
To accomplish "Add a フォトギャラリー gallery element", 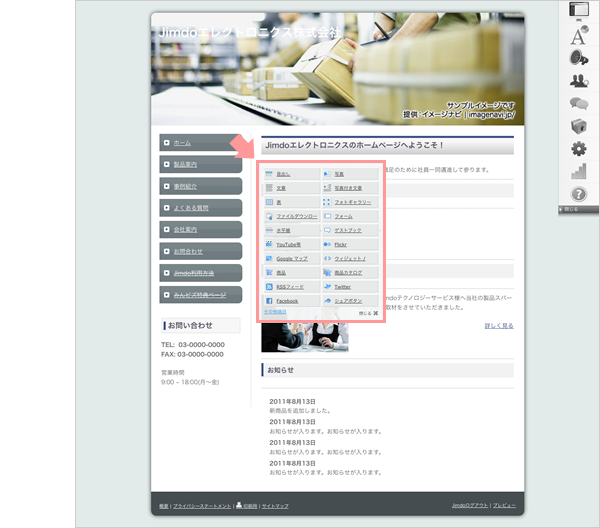I will click(x=350, y=202).
